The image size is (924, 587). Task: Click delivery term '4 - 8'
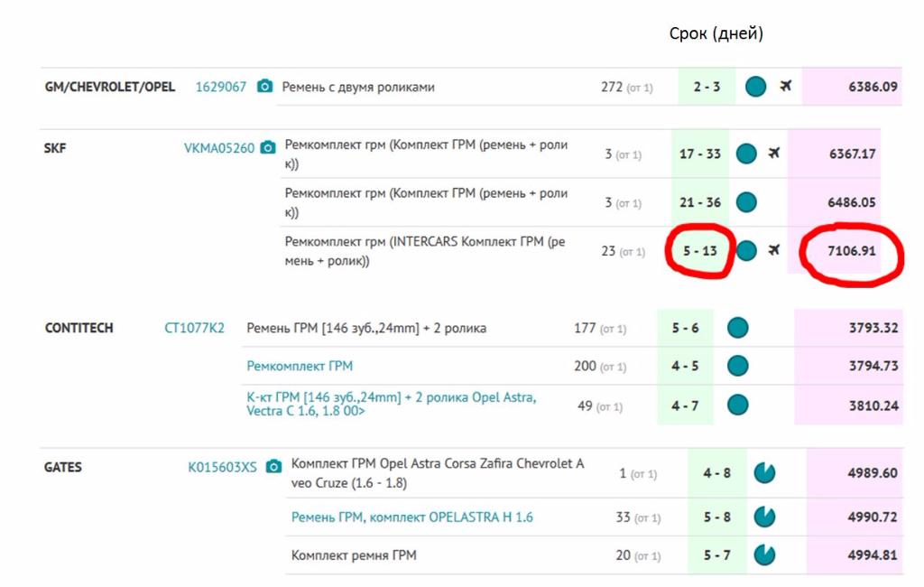point(716,473)
